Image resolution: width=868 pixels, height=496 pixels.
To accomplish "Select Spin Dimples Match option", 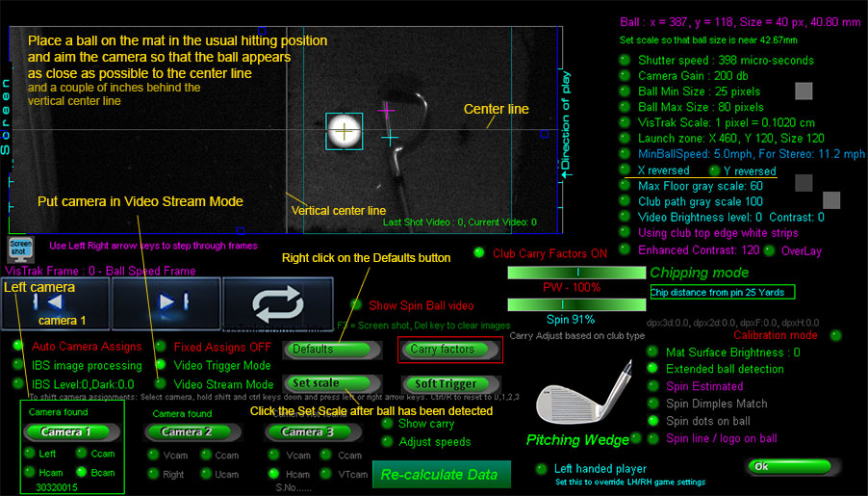I will pos(652,404).
